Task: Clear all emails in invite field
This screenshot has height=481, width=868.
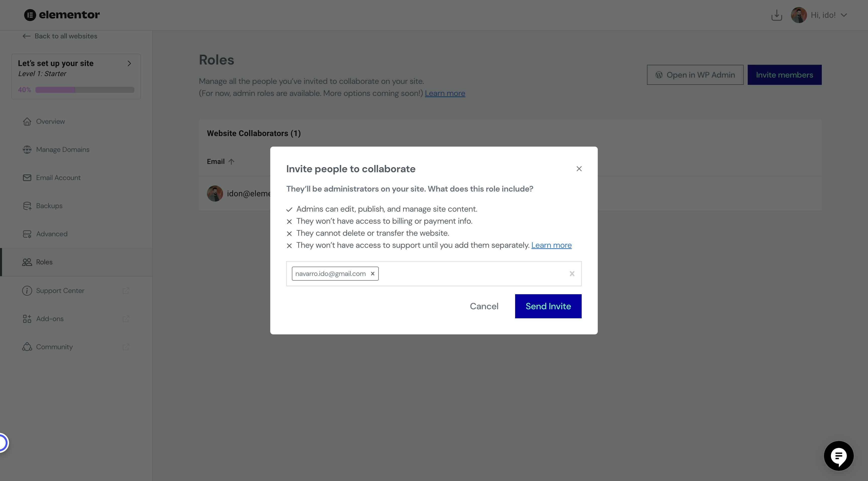Action: click(x=572, y=273)
